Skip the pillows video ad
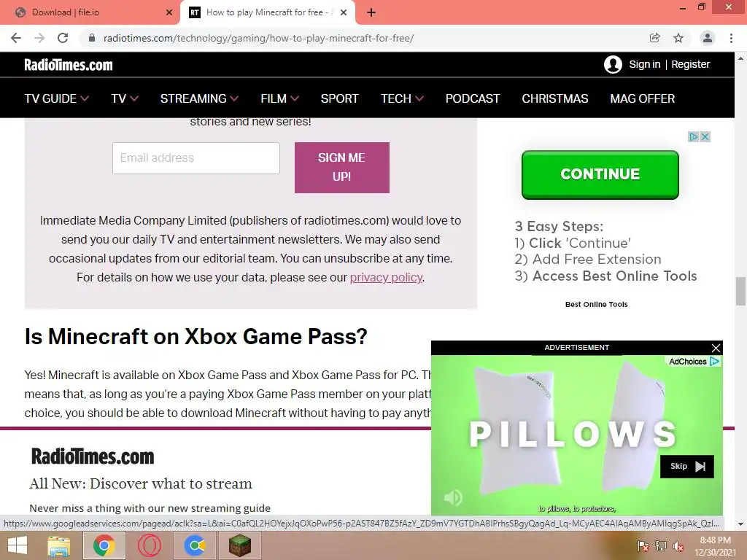 (x=687, y=467)
